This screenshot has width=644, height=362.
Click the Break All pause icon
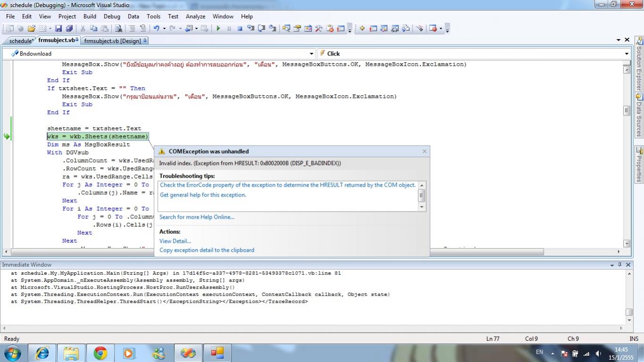(x=229, y=28)
